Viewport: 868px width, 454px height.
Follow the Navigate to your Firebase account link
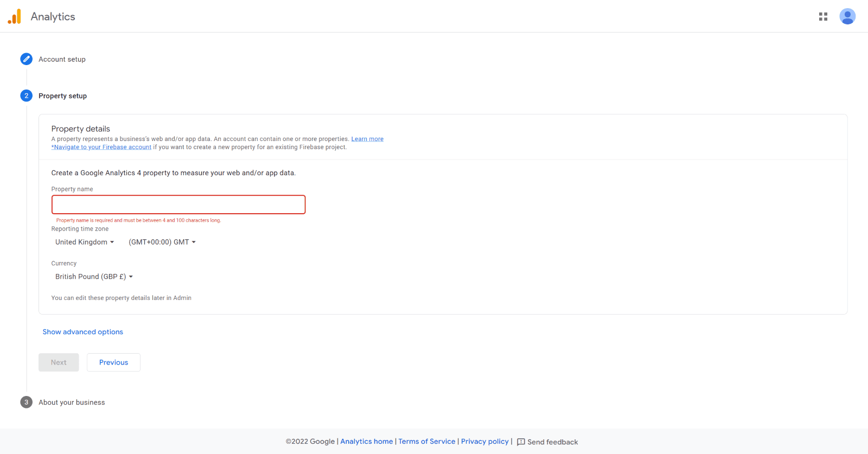click(101, 147)
